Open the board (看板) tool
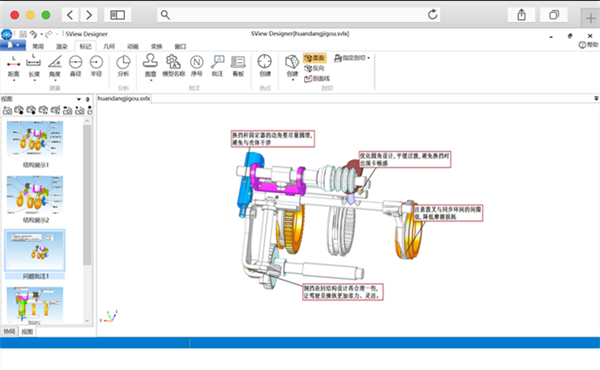 click(238, 66)
